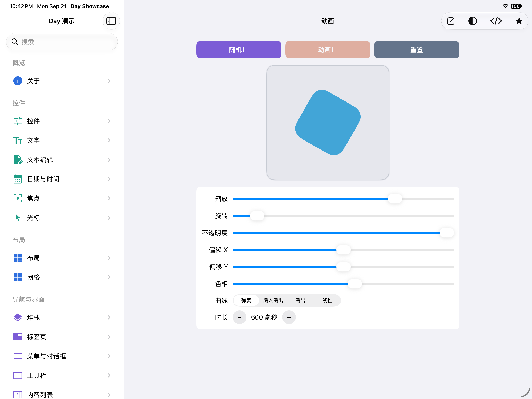Click the 缩放 slider track
Screen dimensions: 532x399
pyautogui.click(x=343, y=199)
